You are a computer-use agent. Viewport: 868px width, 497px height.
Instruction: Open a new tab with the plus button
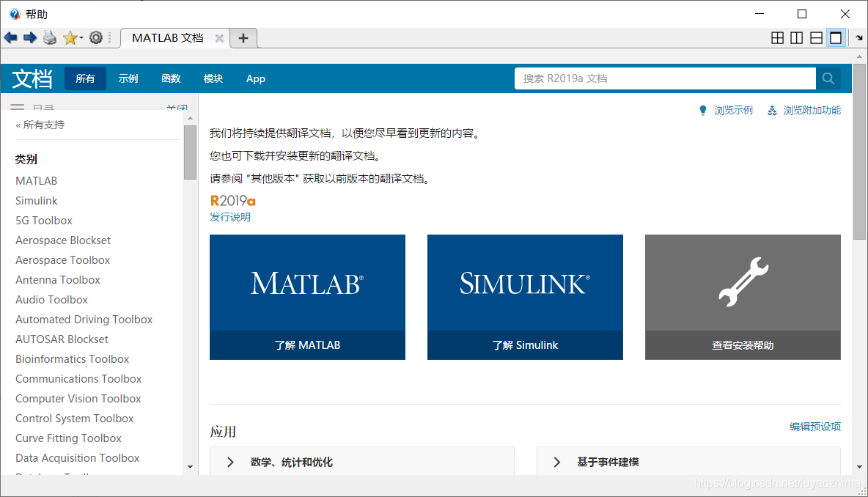click(x=243, y=37)
